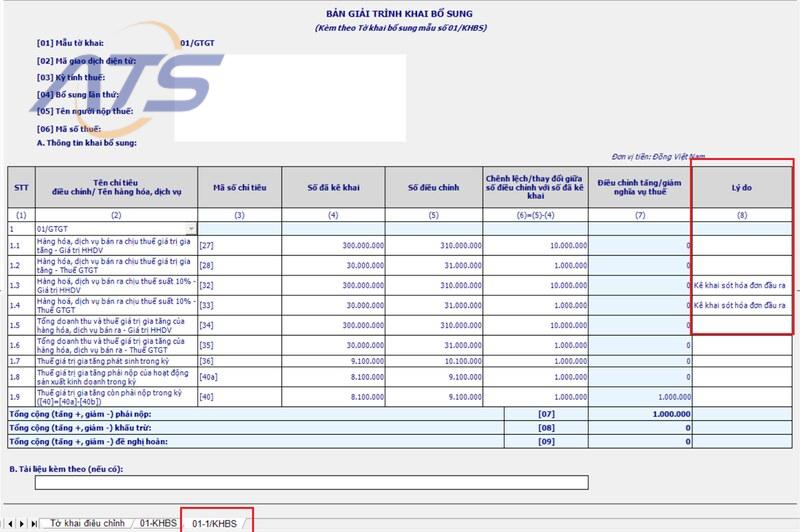
Task: Click the 01/GTGT form type value at top
Action: click(x=197, y=43)
